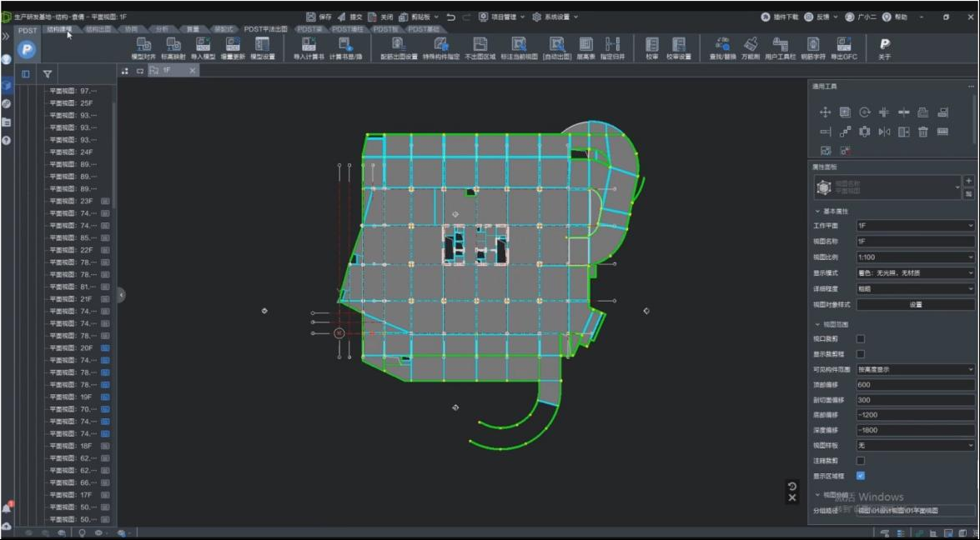Collapse the left panel arrow handle

point(121,295)
